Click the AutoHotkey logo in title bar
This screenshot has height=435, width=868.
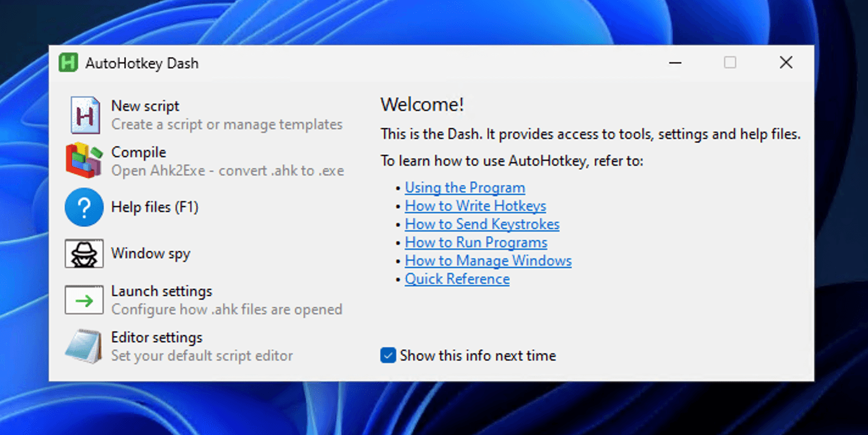tap(68, 63)
